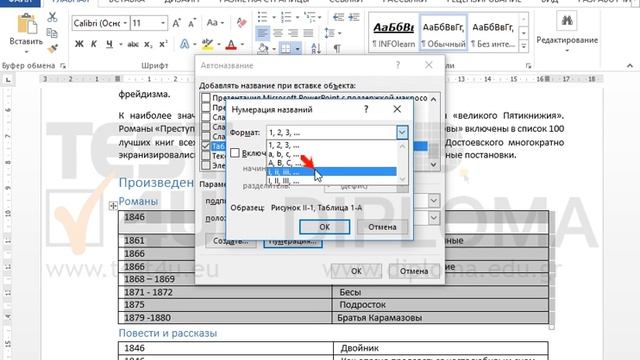Click the subscript x₂ icon
Image resolution: width=640 pixels, height=360 pixels.
pos(148,44)
